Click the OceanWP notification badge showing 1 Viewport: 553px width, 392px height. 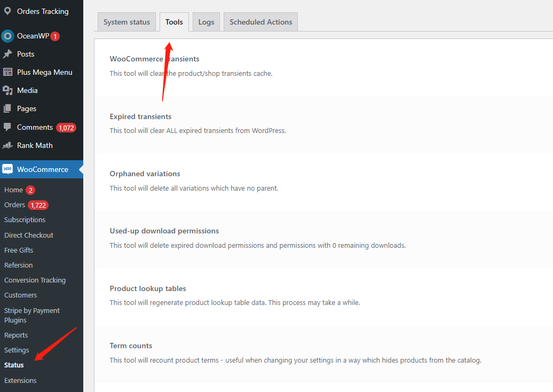coord(55,36)
